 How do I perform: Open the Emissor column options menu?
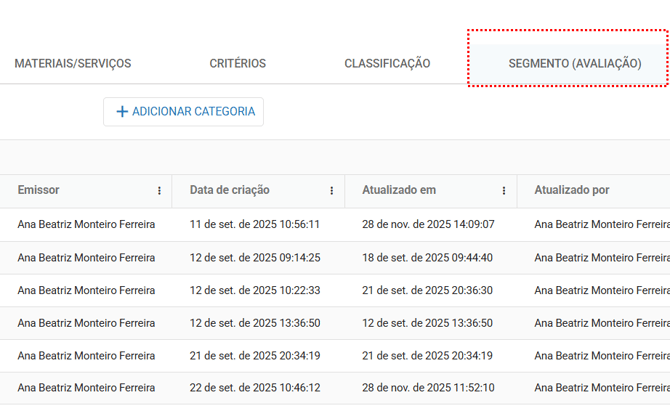159,191
